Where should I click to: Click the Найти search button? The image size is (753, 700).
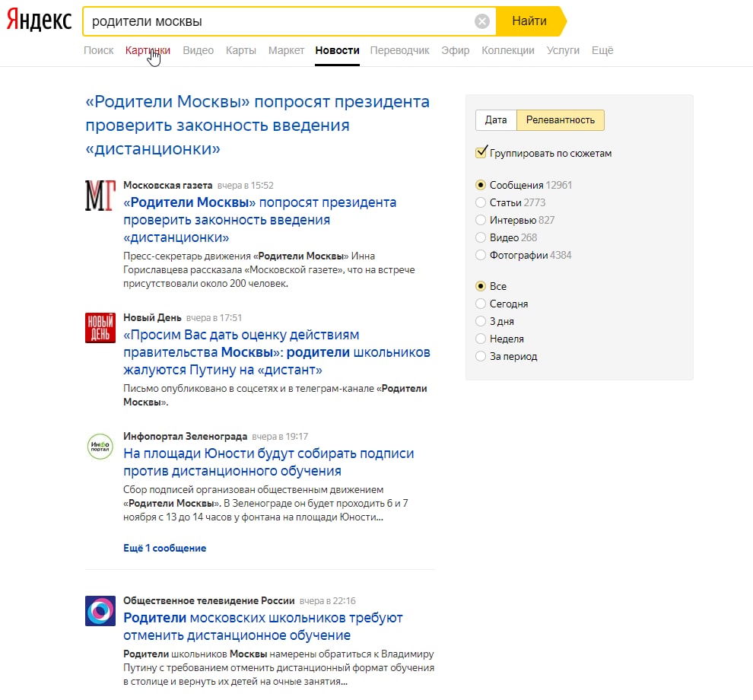point(529,21)
